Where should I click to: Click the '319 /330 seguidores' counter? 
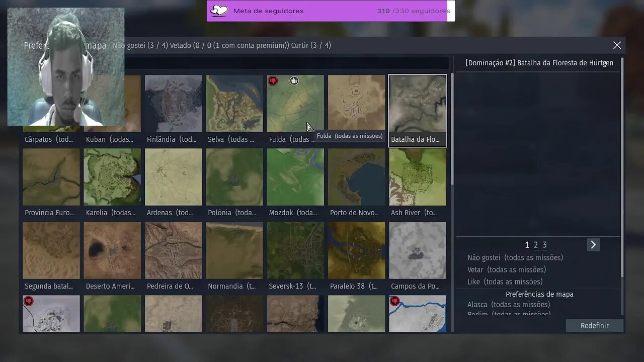[414, 11]
